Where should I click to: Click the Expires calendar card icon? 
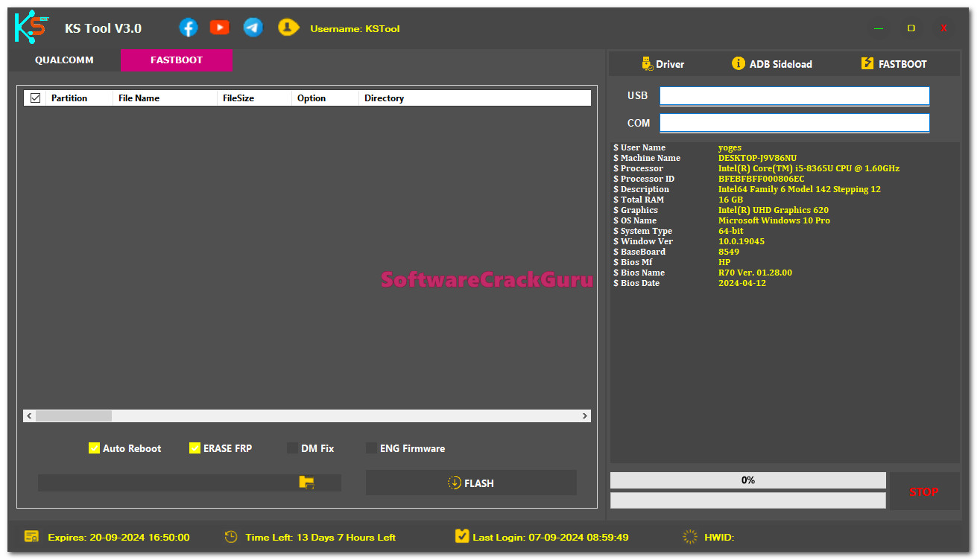tap(31, 537)
